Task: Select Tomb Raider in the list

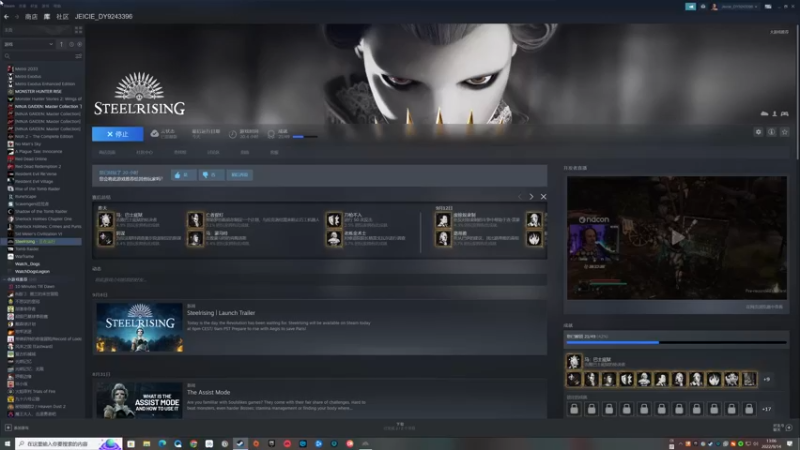Action: pyautogui.click(x=27, y=249)
